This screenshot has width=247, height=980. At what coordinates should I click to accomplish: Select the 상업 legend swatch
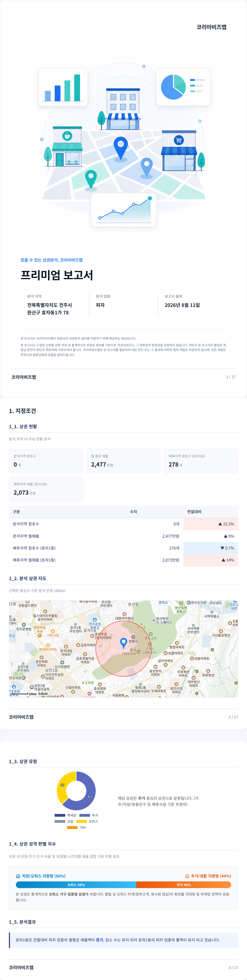coord(60,821)
